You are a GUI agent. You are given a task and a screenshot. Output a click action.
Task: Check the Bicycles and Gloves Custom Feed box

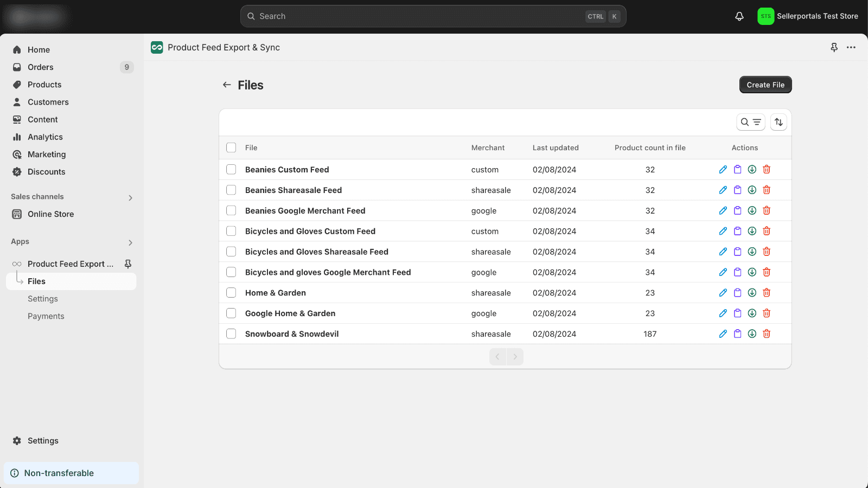click(x=231, y=232)
